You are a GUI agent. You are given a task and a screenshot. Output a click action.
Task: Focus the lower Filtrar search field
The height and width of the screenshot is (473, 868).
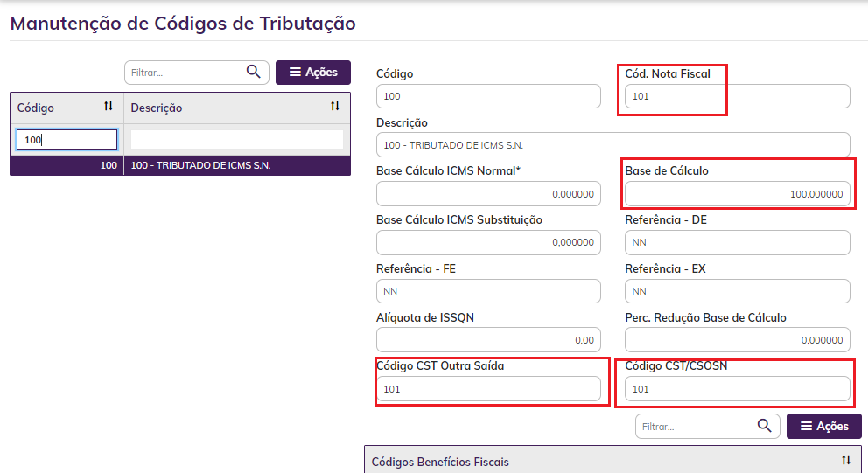696,427
